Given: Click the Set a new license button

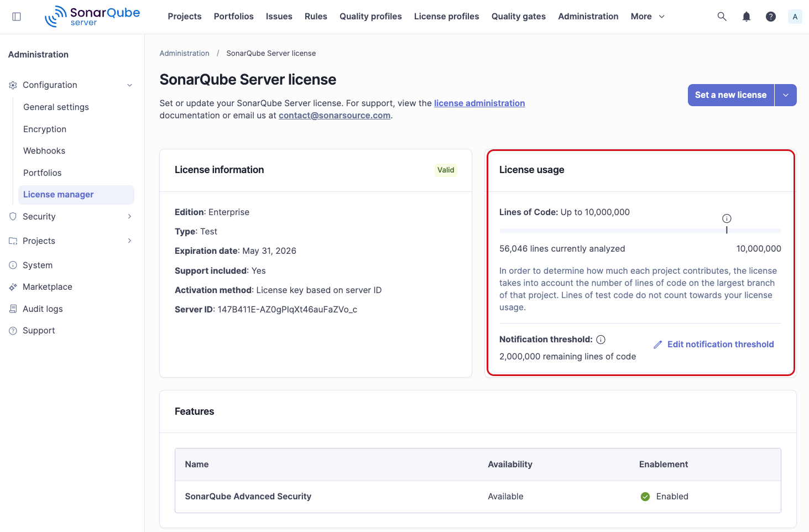Looking at the screenshot, I should click(x=730, y=95).
